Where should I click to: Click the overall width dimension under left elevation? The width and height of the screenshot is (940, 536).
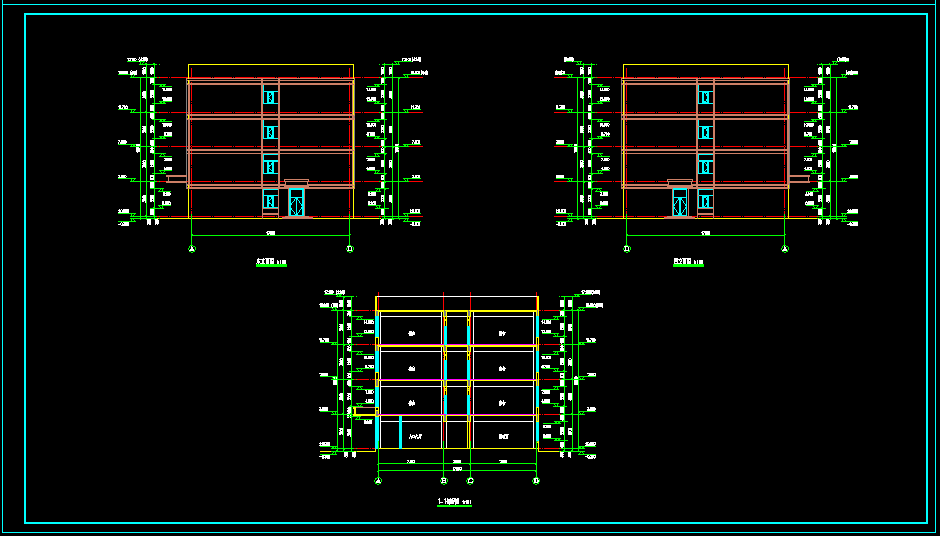(271, 234)
